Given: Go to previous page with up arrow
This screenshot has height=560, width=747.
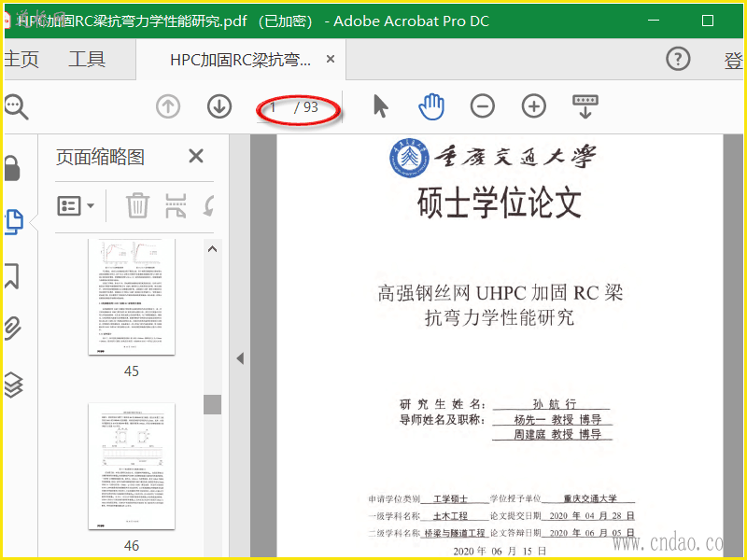Looking at the screenshot, I should pyautogui.click(x=168, y=106).
